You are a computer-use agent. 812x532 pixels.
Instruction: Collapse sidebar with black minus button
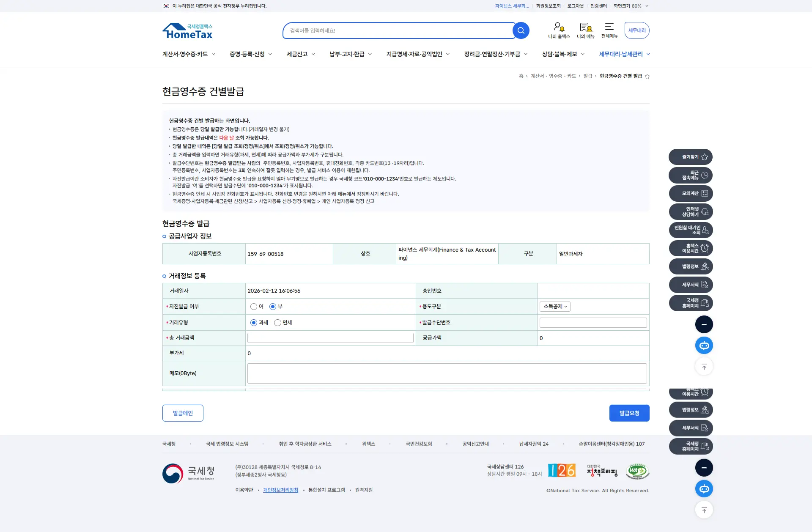704,324
